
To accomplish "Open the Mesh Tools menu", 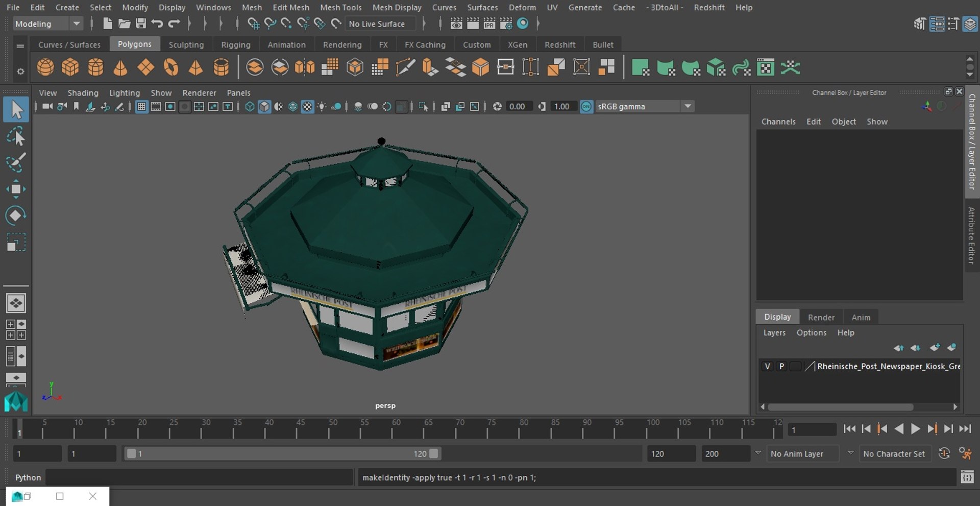I will [x=340, y=7].
